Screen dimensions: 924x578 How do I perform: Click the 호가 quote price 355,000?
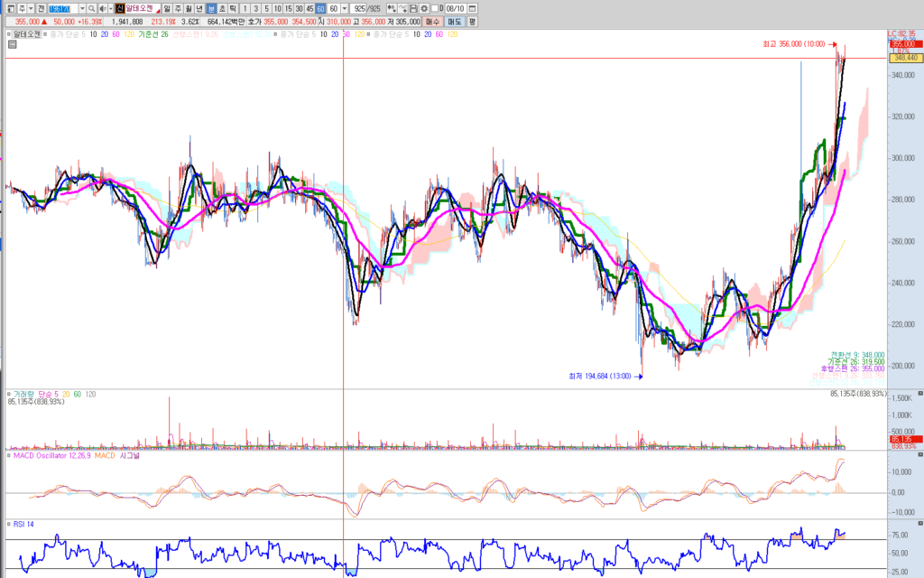pos(276,22)
